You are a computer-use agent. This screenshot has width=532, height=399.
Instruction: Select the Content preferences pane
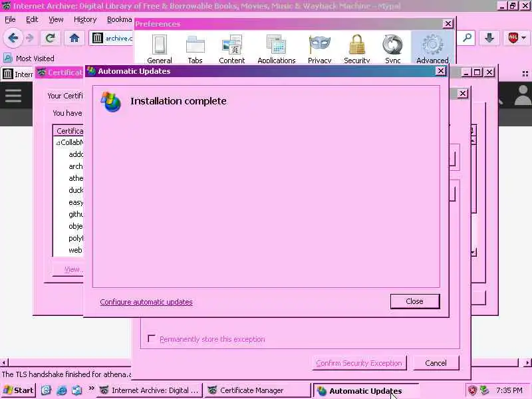(231, 49)
